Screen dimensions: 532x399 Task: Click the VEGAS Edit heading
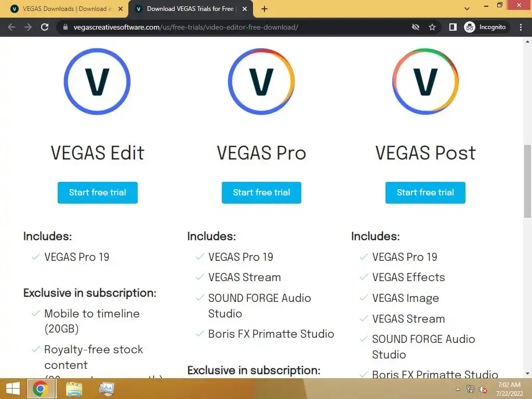click(97, 153)
